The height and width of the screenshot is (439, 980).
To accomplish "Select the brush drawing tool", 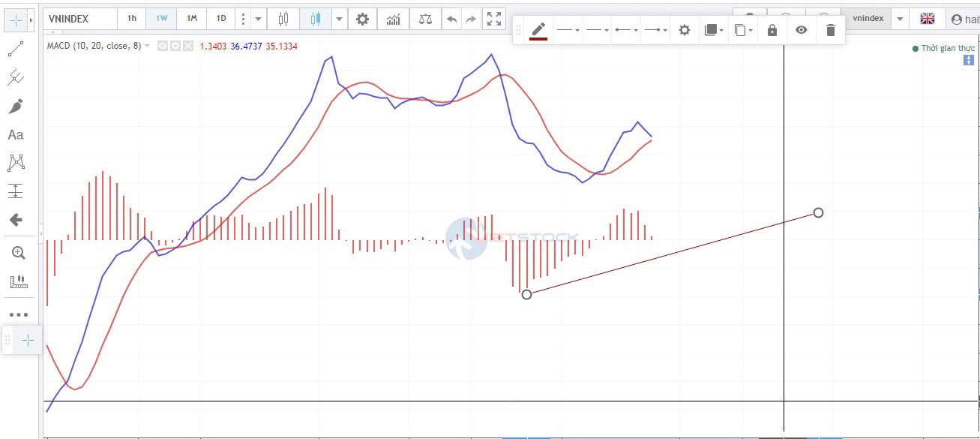I will tap(16, 106).
